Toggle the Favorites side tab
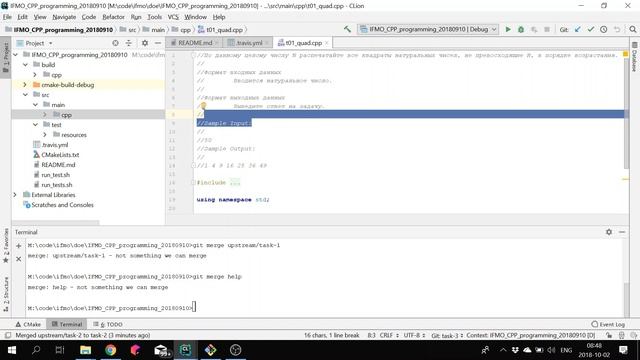Viewport: 640px width, 360px height. 6,246
